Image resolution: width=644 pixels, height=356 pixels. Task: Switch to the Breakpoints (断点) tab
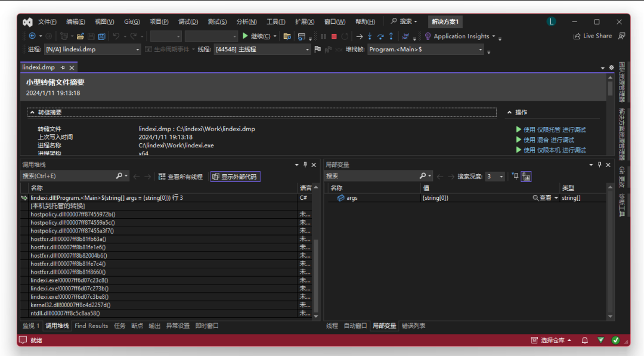[137, 326]
